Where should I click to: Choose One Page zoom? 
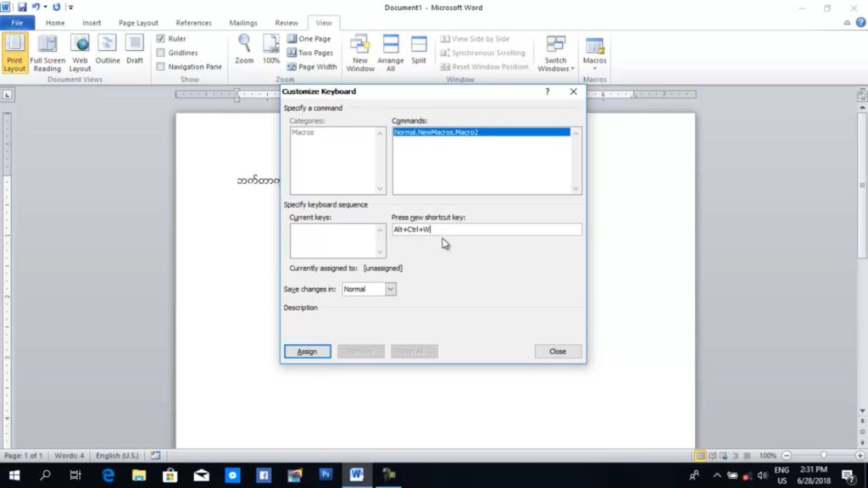[x=309, y=39]
